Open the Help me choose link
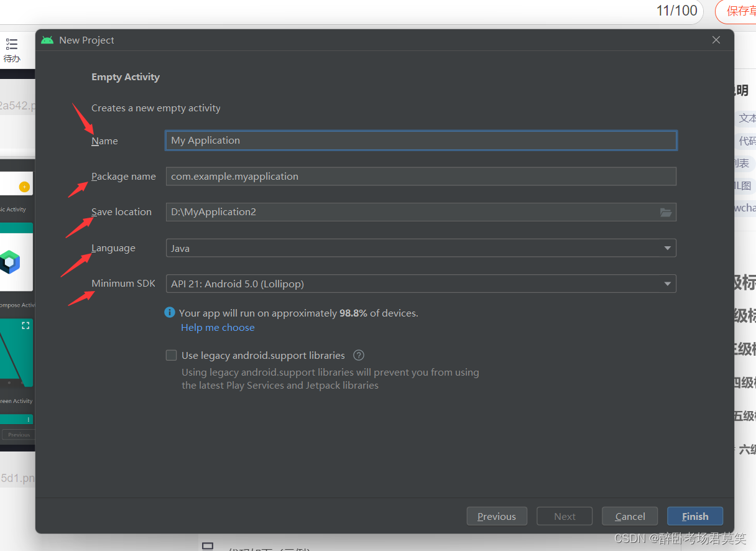This screenshot has height=551, width=756. tap(218, 327)
